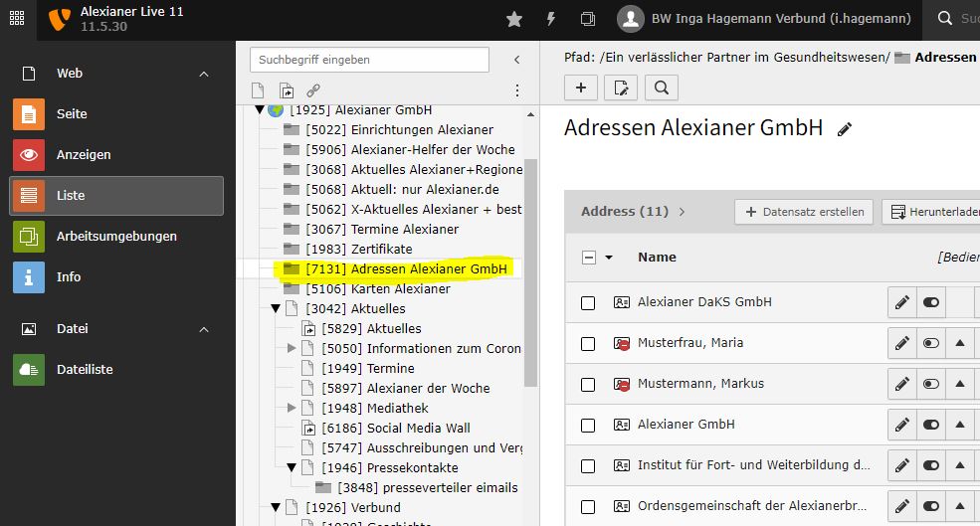Check the Mustermann, Markus row checkbox
Image resolution: width=980 pixels, height=526 pixels.
coord(588,384)
